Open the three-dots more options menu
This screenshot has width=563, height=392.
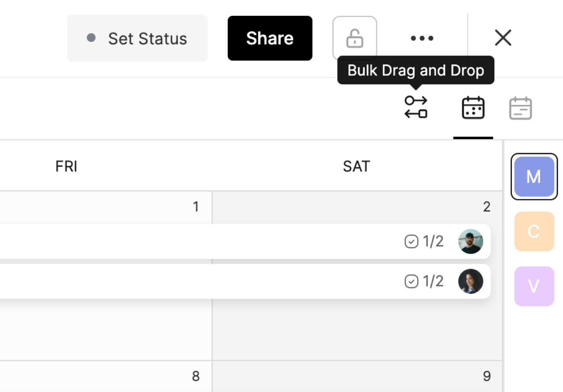[422, 38]
